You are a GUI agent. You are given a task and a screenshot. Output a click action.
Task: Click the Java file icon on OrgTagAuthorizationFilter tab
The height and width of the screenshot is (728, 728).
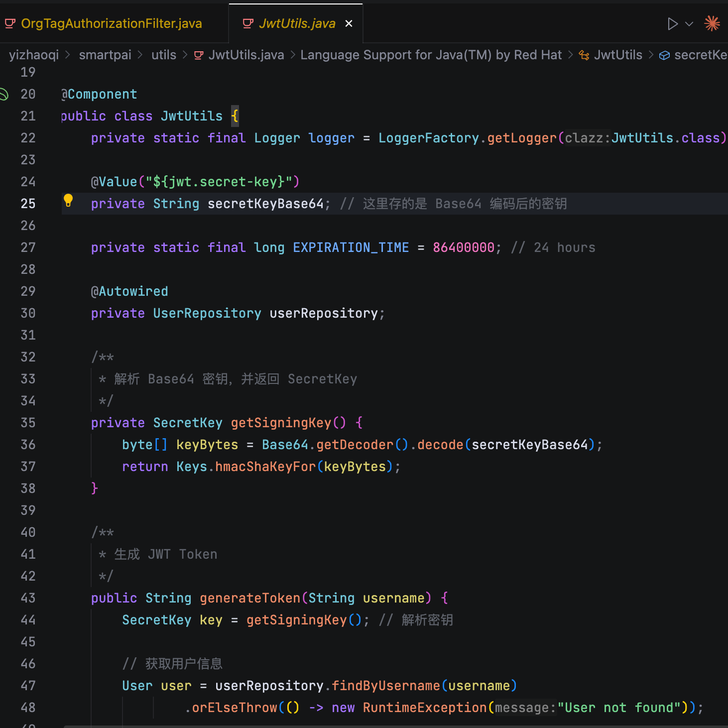click(x=10, y=23)
